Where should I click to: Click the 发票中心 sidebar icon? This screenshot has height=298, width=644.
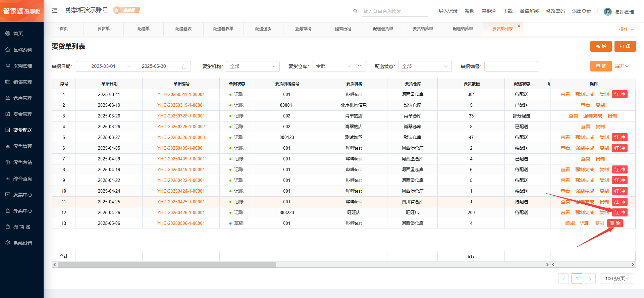(x=8, y=194)
